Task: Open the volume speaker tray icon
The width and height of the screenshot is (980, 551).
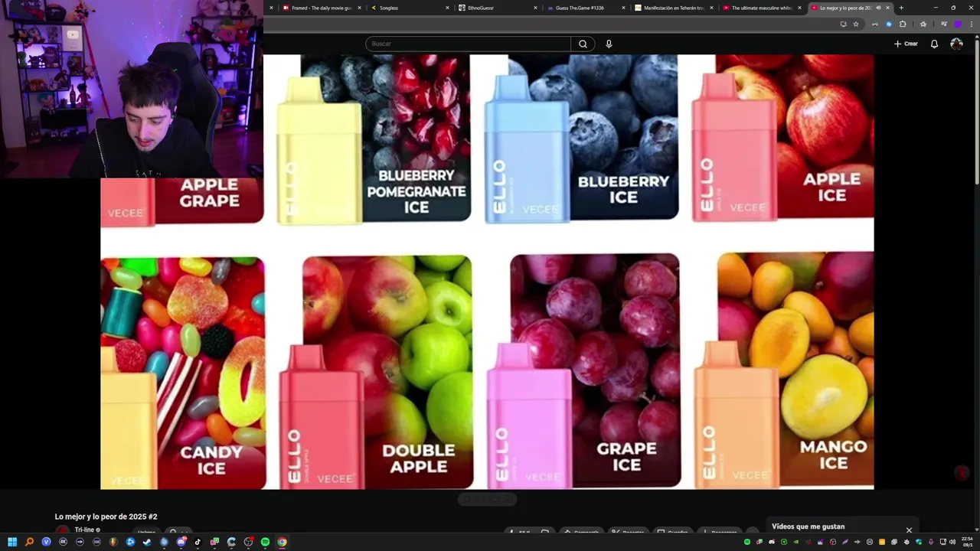Action: [952, 542]
